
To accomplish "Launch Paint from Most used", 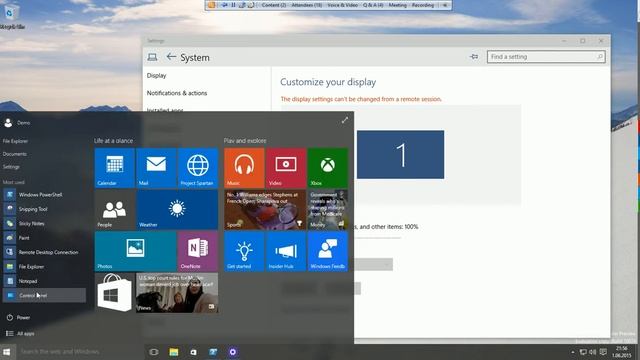I will [x=44, y=238].
